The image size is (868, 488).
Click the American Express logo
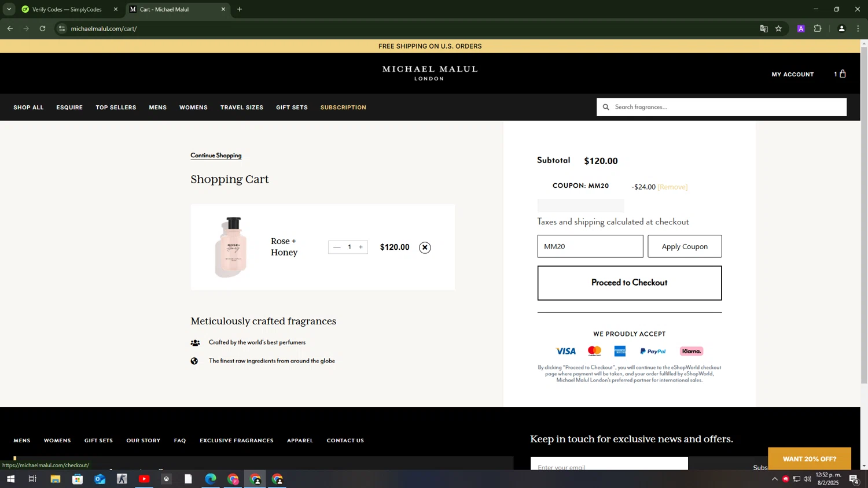[x=620, y=351]
